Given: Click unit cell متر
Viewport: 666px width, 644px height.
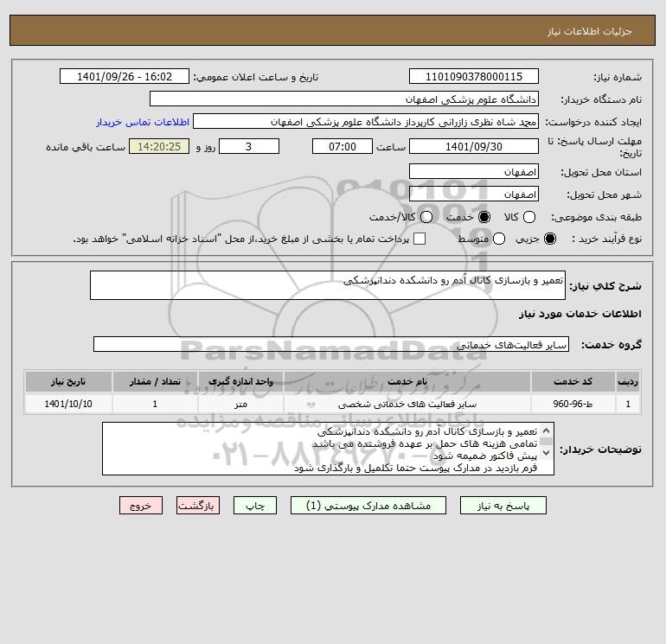Looking at the screenshot, I should click(240, 404).
